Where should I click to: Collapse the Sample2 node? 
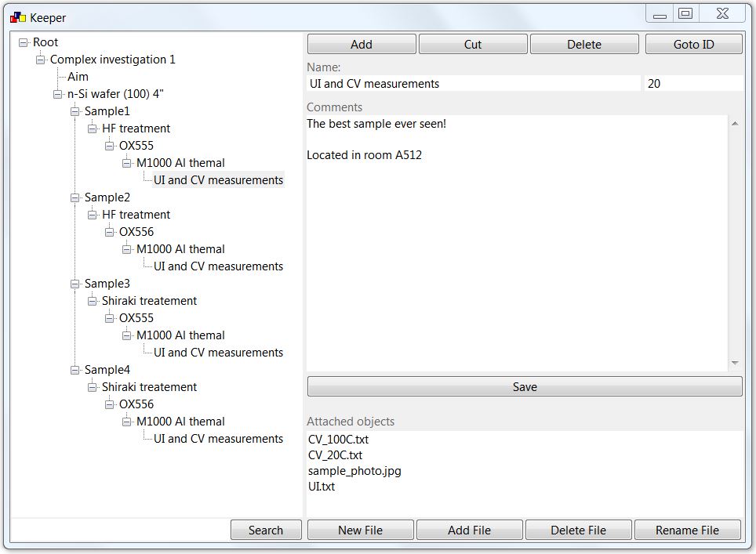[75, 198]
